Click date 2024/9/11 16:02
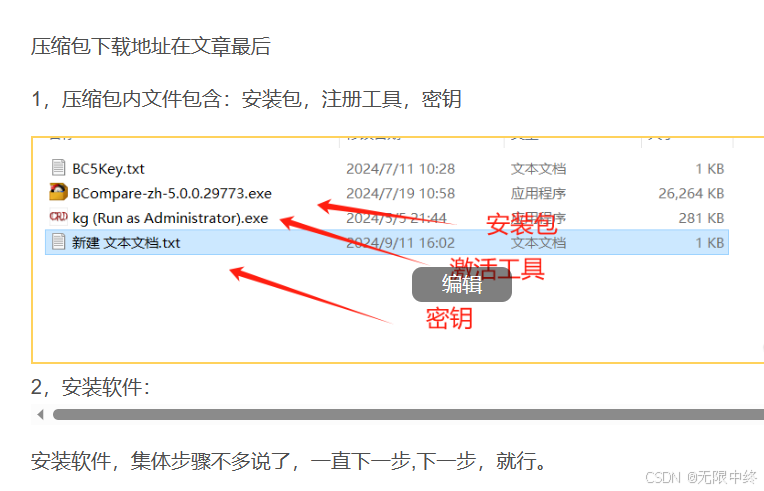 [x=401, y=243]
